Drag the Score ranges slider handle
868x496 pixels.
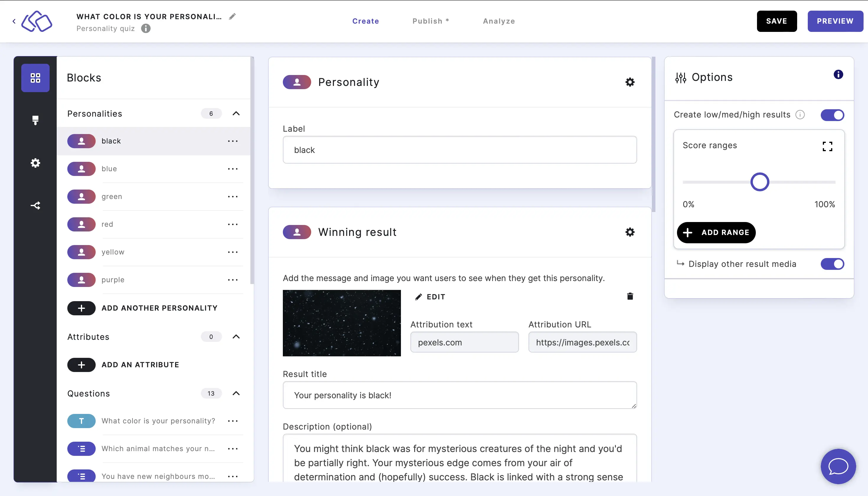(760, 182)
